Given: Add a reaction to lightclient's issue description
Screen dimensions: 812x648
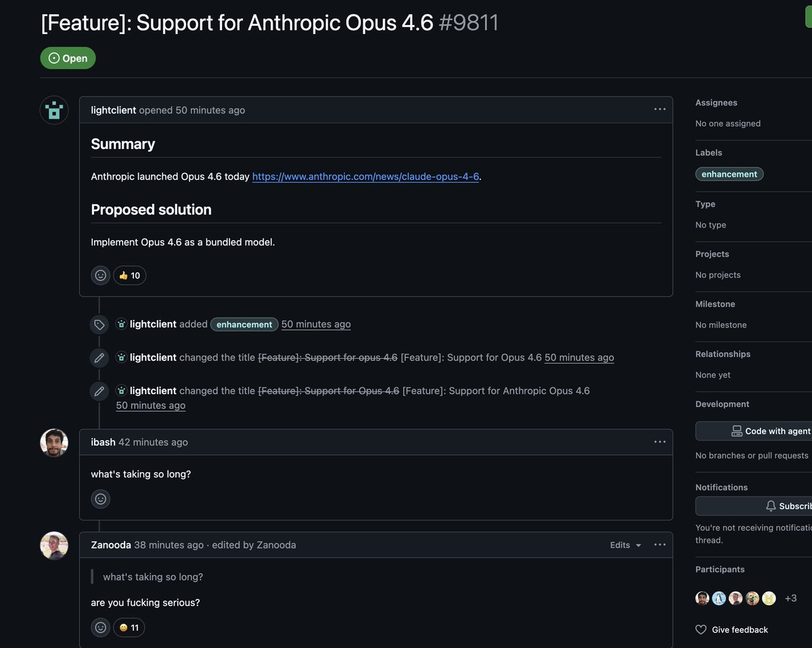Looking at the screenshot, I should (101, 276).
